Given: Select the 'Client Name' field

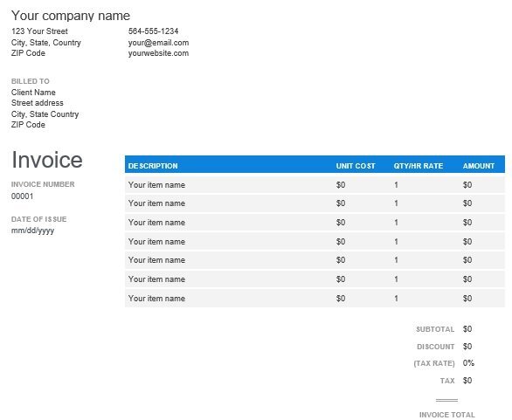Looking at the screenshot, I should [x=33, y=93].
